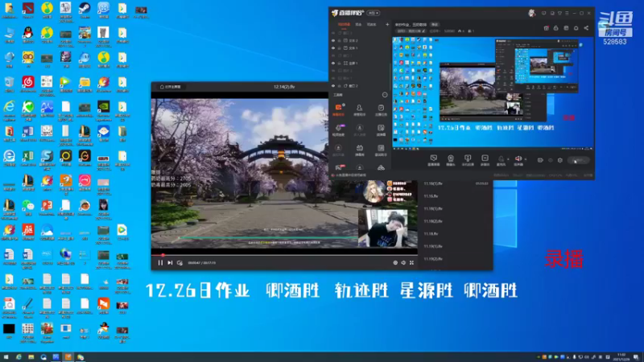
Task: Open NVIDIA GeForce Experience desktop icon
Action: tap(104, 110)
